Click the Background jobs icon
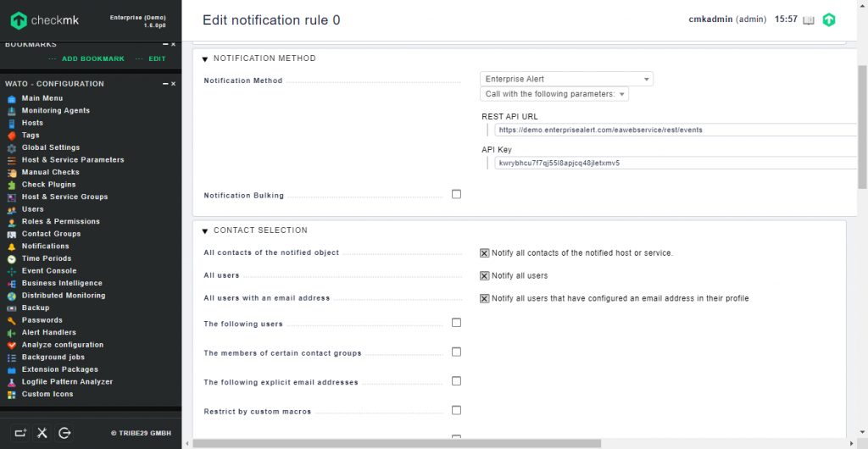This screenshot has height=449, width=868. 12,358
